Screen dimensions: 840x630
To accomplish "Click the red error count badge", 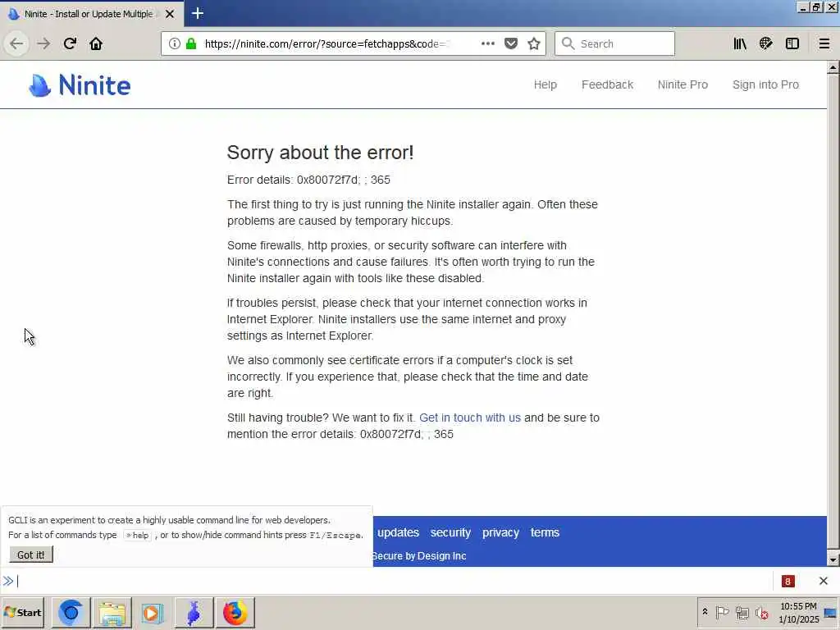I will 787,582.
